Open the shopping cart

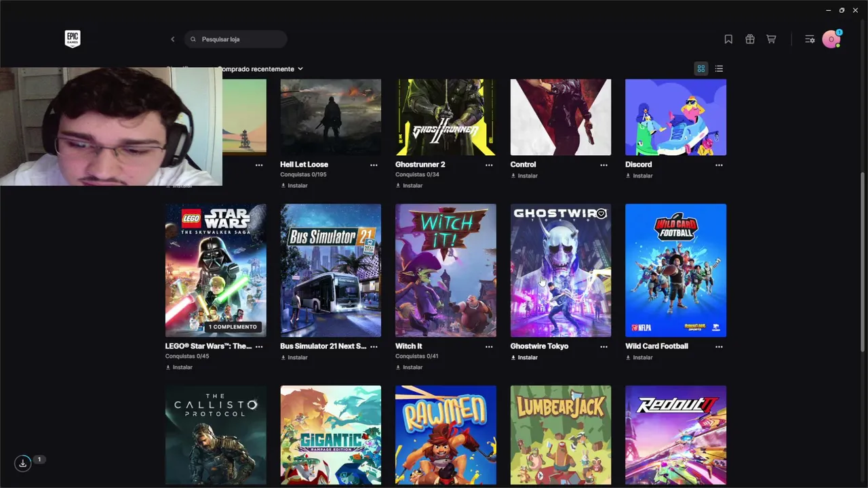point(771,39)
